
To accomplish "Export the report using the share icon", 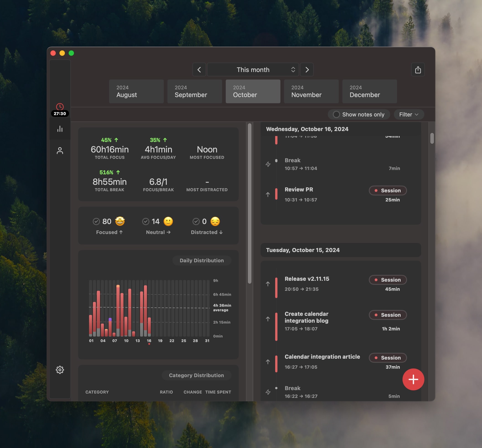I will pos(418,70).
